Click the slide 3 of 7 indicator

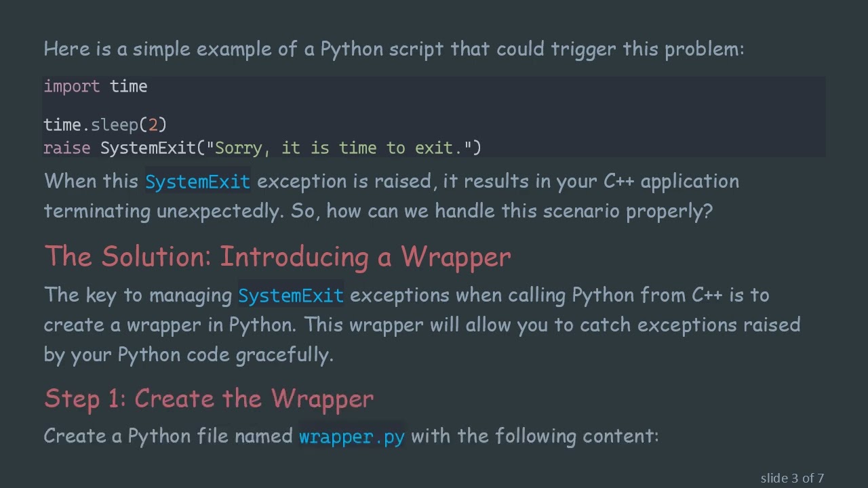(x=792, y=479)
